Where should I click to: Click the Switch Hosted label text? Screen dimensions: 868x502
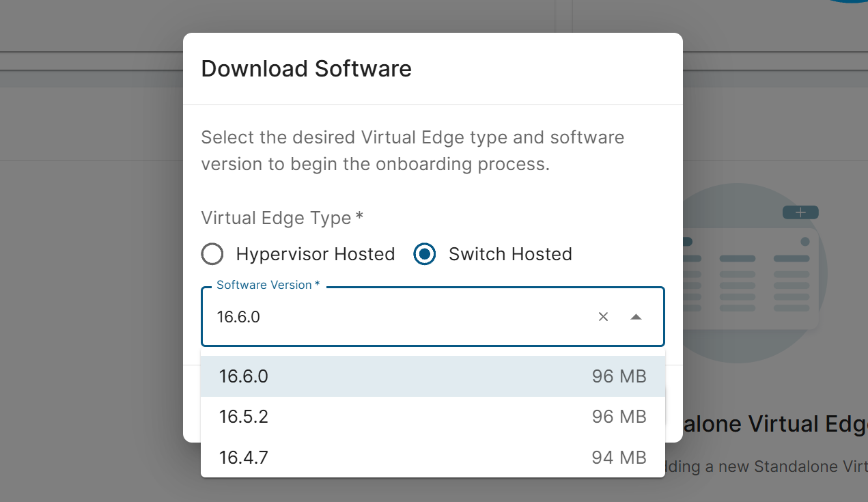pos(510,254)
